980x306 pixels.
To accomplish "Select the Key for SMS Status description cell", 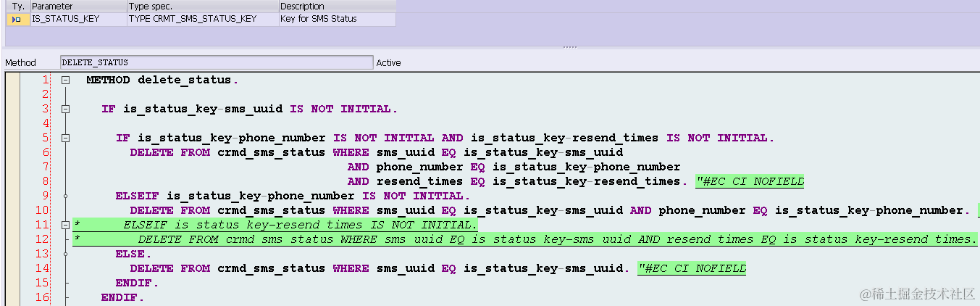I will click(338, 20).
